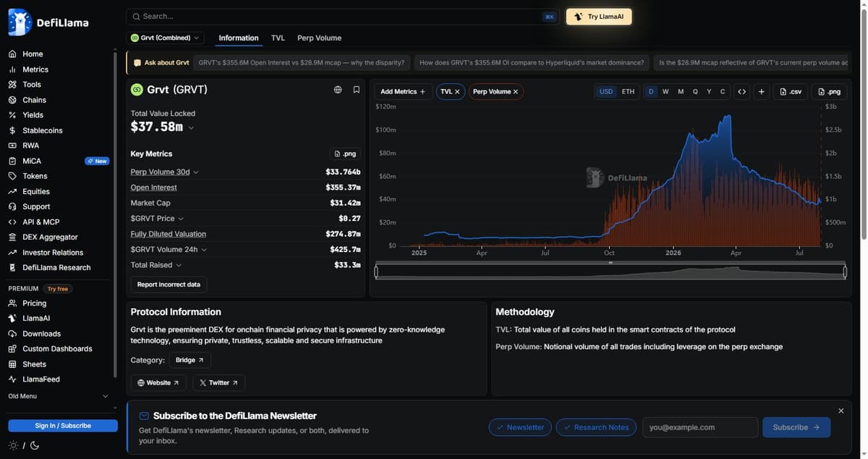The image size is (868, 459).
Task: Select weekly (W) chart interval
Action: (x=665, y=92)
